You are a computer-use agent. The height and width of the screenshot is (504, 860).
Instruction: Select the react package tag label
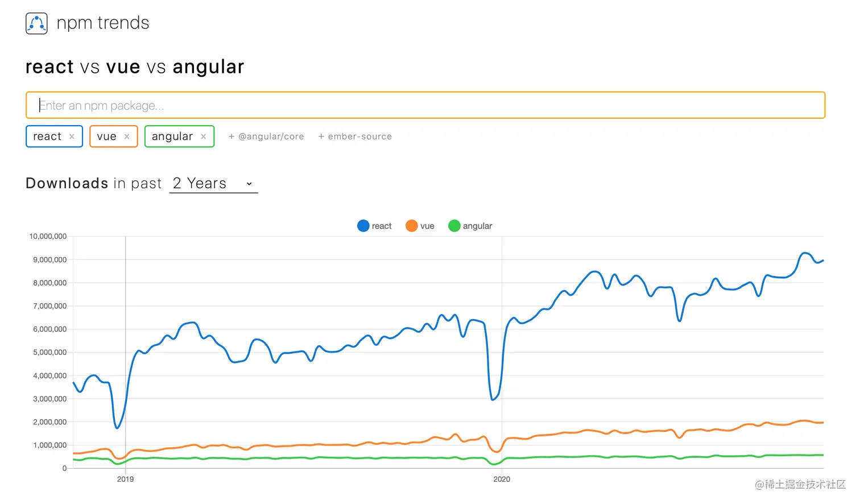point(47,137)
